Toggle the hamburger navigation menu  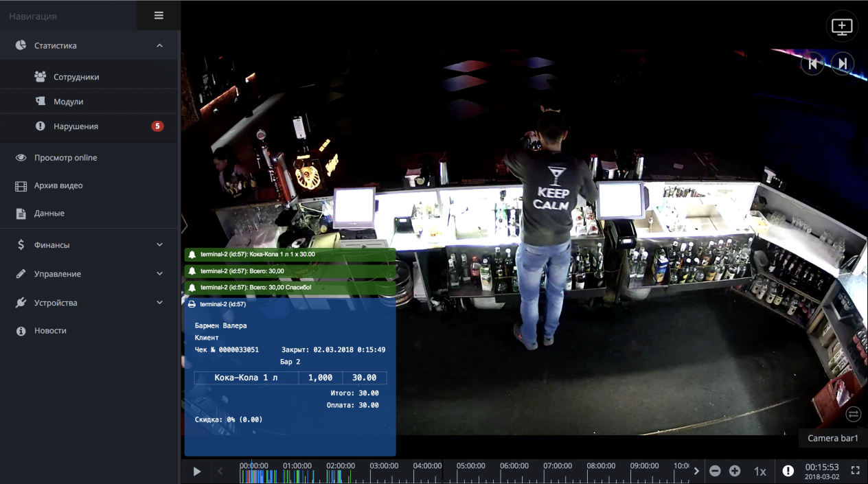tap(159, 16)
